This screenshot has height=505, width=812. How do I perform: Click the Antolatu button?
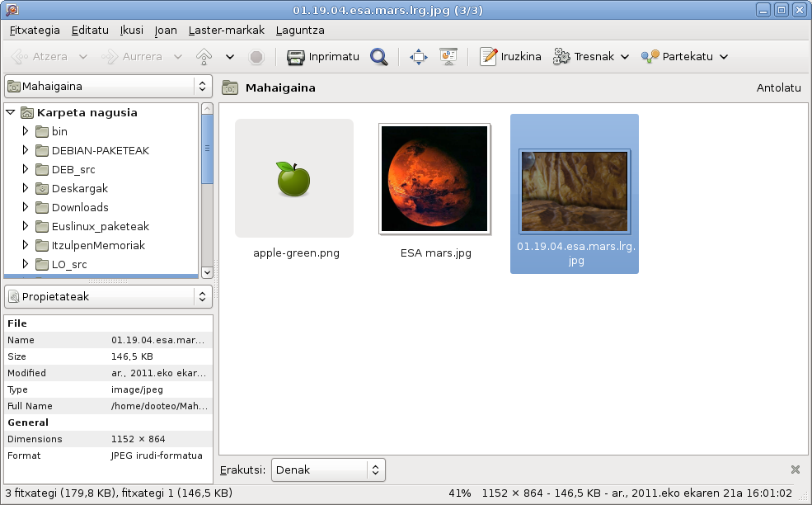(x=778, y=87)
